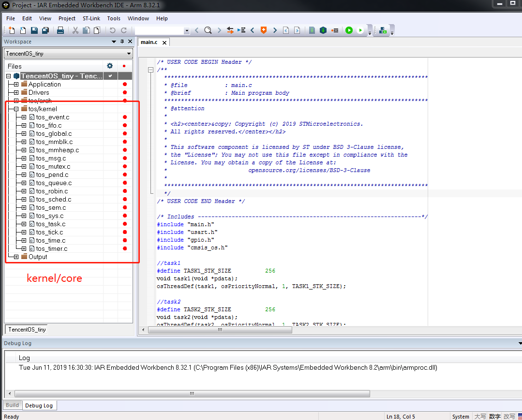Click the Make build icon

pyautogui.click(x=323, y=30)
